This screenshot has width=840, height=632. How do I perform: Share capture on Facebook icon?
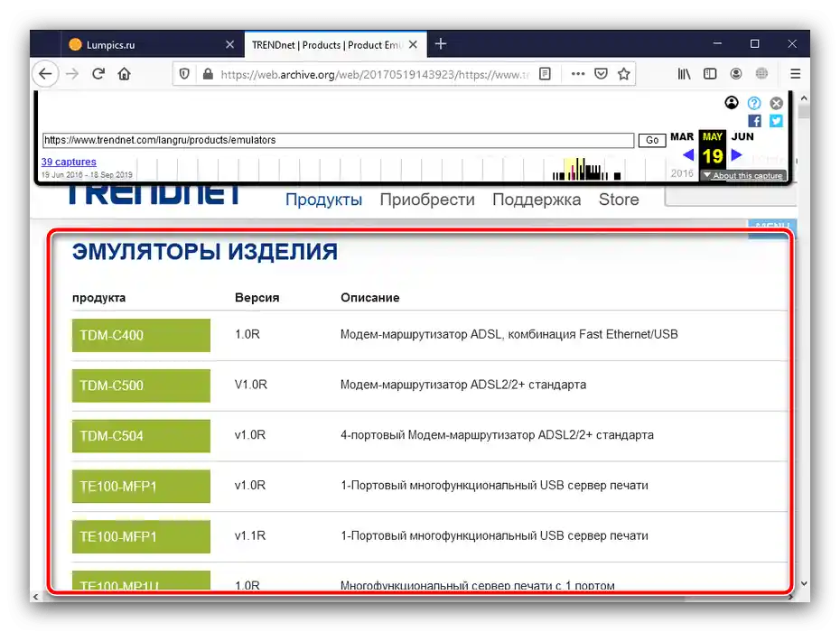pos(754,121)
